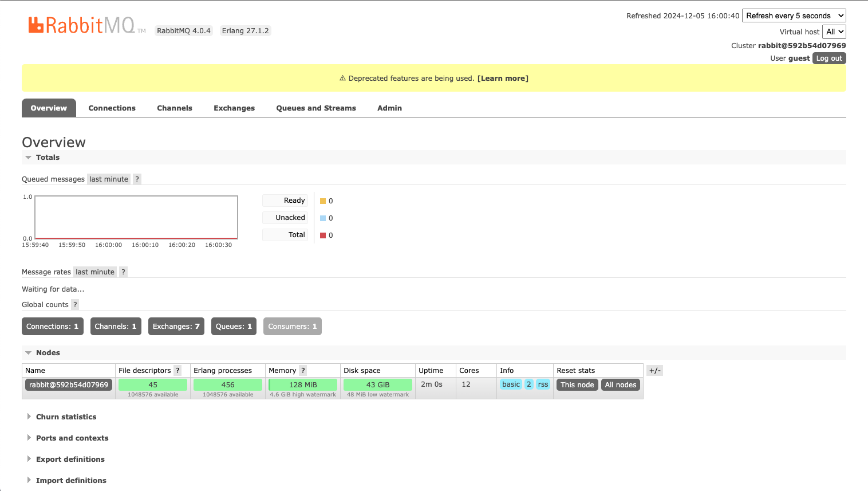
Task: Open the rss metrics badge
Action: point(542,384)
